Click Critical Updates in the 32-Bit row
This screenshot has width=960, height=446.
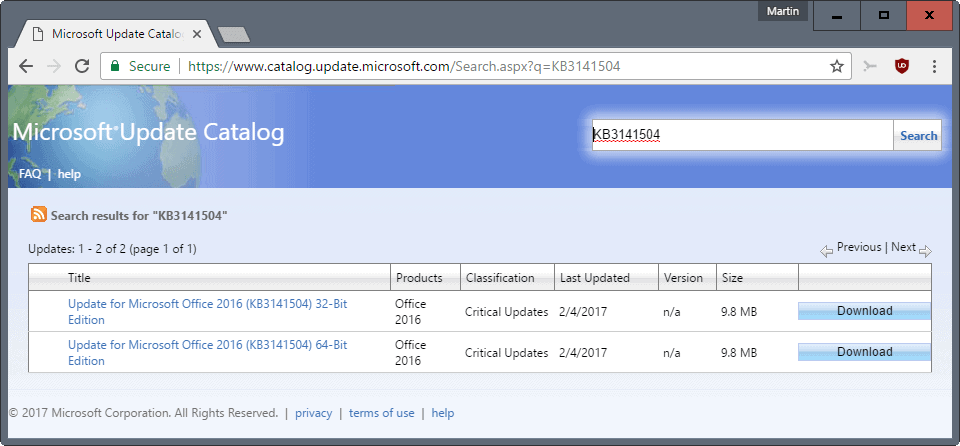(506, 312)
